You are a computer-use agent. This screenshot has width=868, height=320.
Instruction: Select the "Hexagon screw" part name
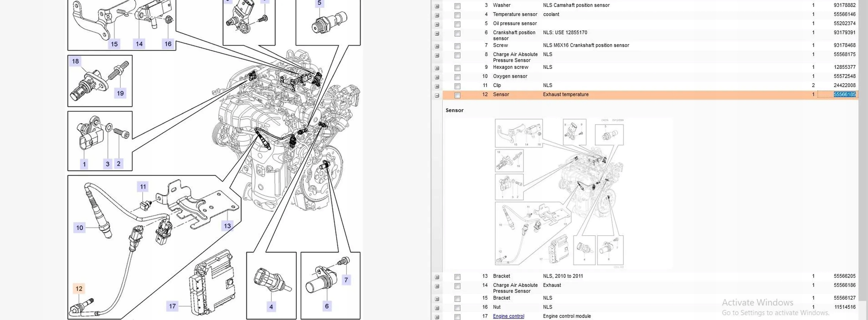click(510, 67)
